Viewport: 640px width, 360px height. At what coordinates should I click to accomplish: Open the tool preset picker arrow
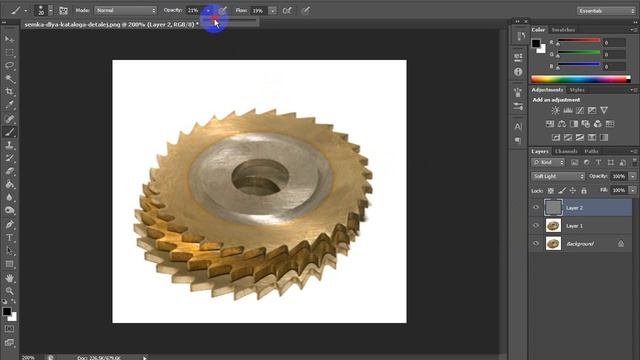(25, 11)
